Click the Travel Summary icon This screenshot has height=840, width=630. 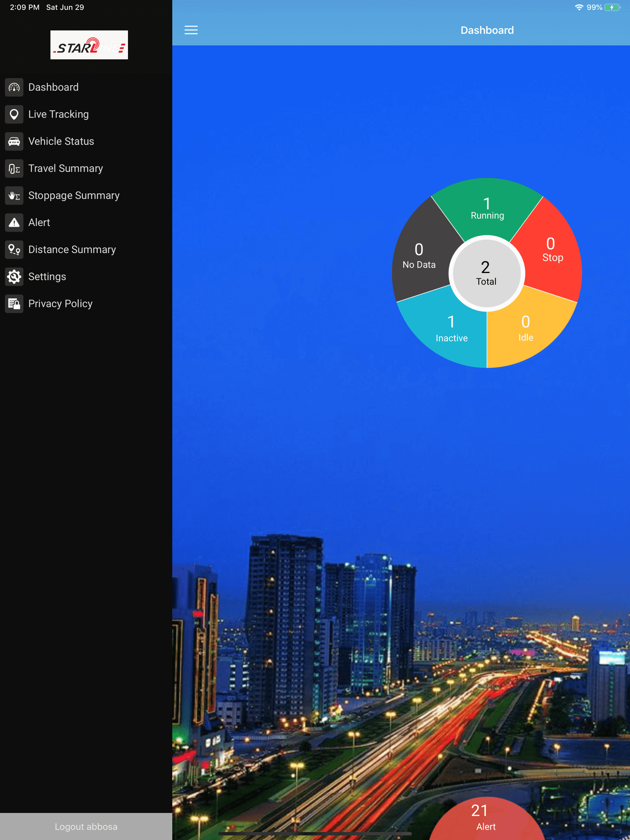(x=14, y=168)
